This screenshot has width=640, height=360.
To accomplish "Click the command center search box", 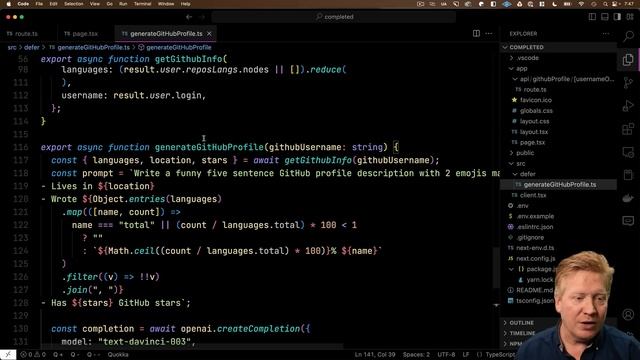I will point(334,17).
